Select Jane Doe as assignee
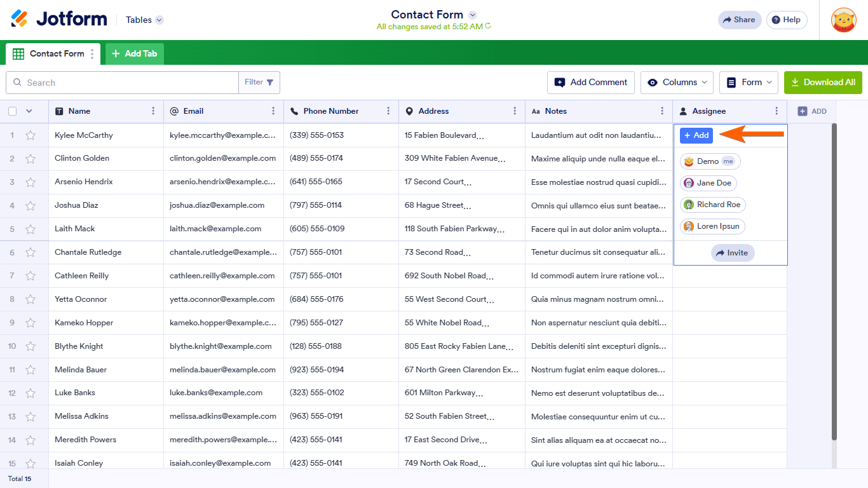The height and width of the screenshot is (488, 868). click(x=709, y=183)
